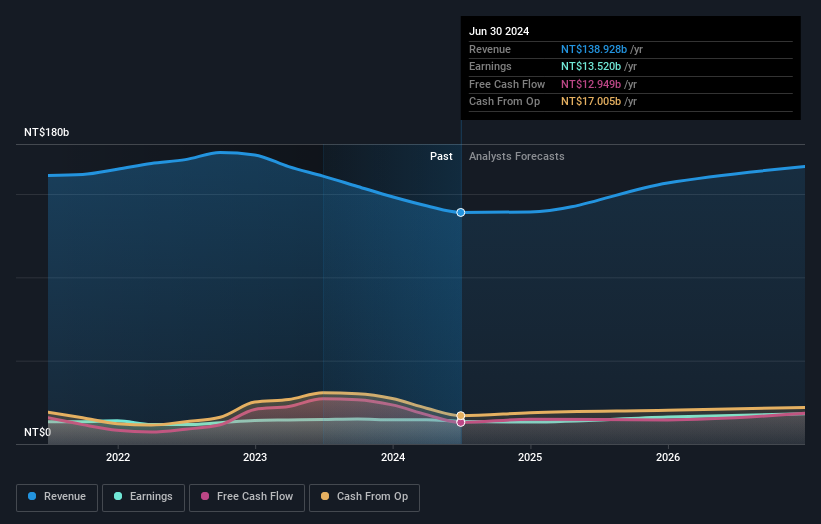Toggle the Revenue legend button
Viewport: 821px width, 524px height.
point(57,497)
